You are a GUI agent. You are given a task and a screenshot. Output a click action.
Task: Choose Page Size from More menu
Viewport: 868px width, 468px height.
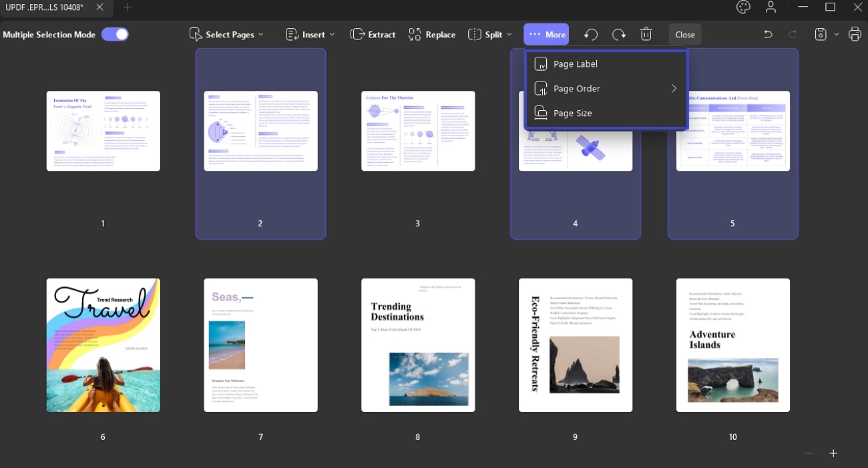(606, 113)
